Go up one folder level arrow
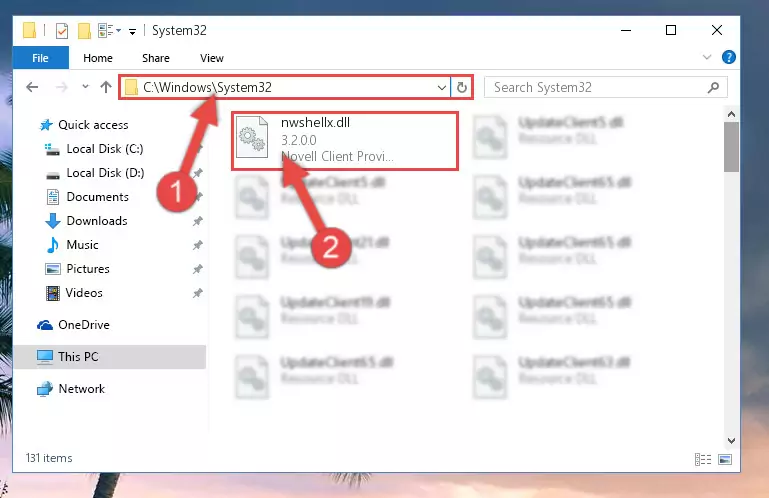 tap(106, 87)
